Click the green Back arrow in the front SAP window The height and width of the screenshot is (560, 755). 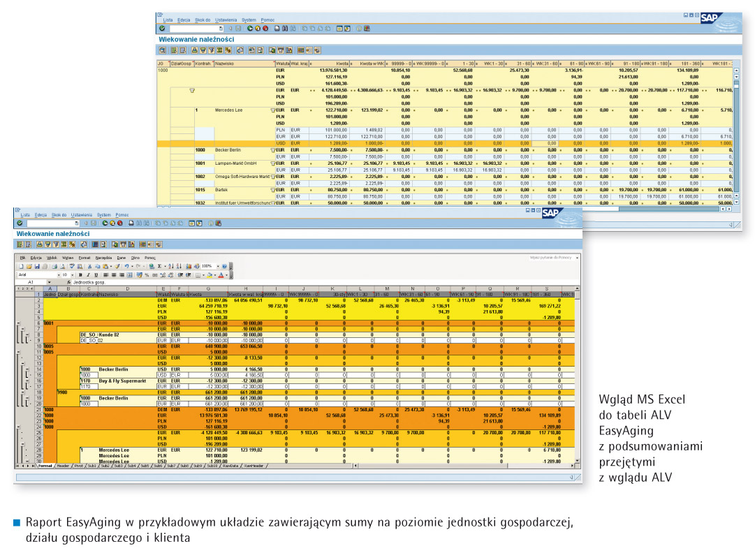pos(105,223)
